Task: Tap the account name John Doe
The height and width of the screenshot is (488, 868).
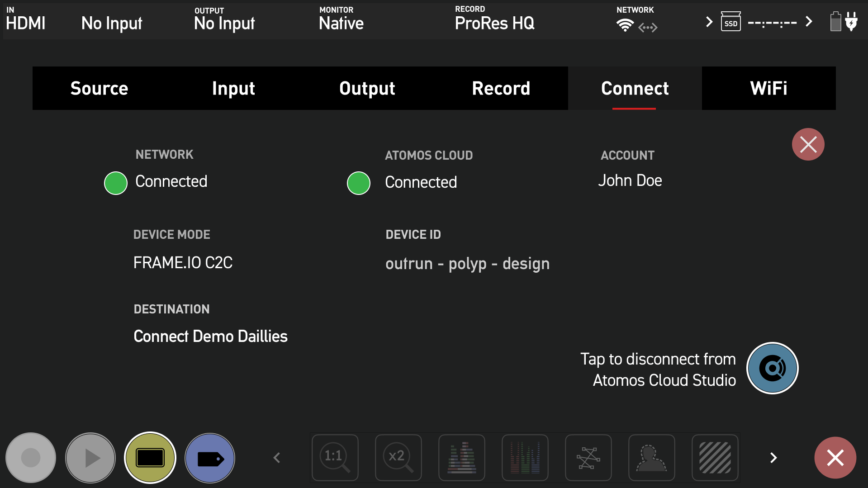Action: [630, 180]
